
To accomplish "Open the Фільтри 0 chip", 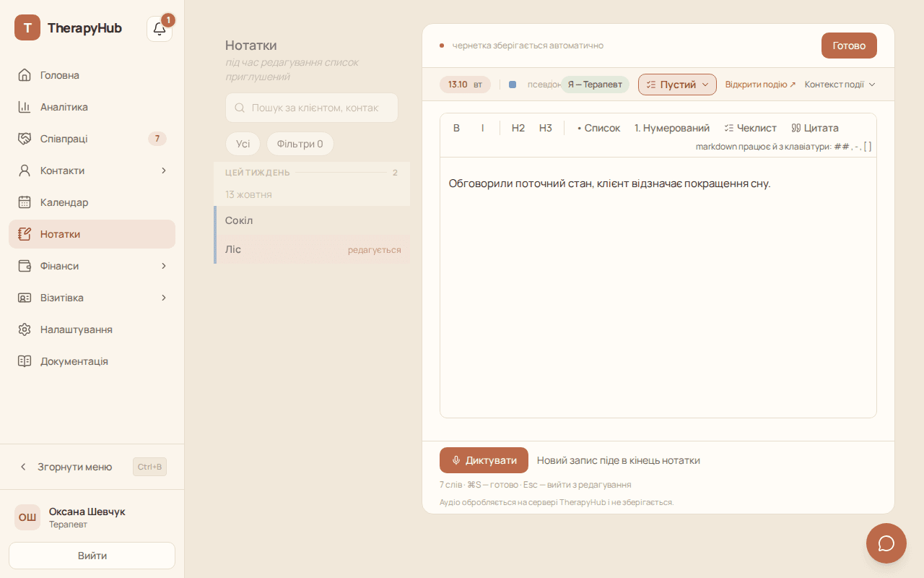I will tap(300, 144).
